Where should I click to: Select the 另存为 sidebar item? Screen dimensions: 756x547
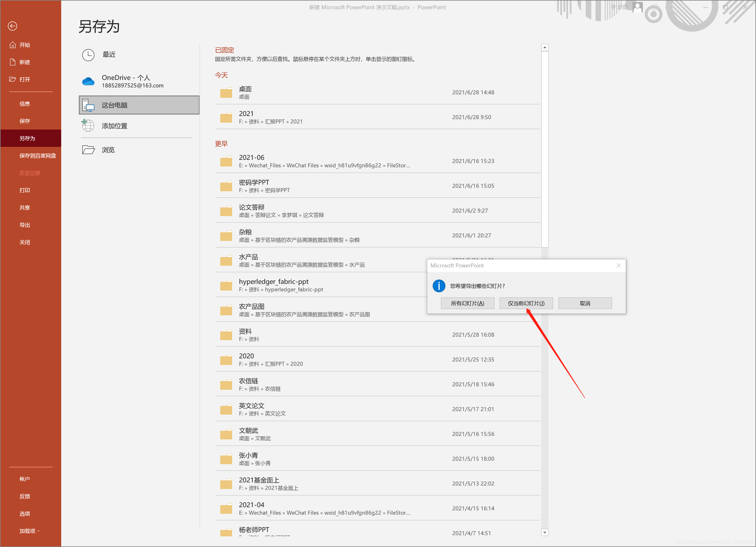31,138
